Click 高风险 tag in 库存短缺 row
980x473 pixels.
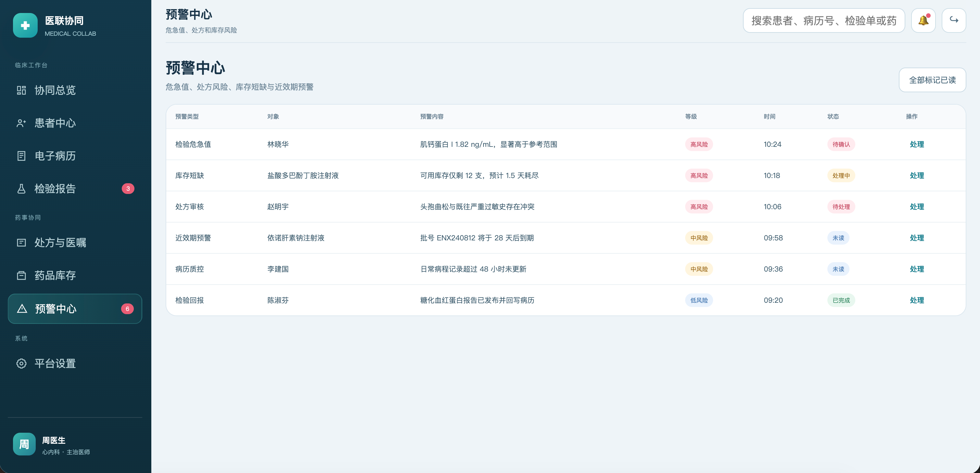click(x=699, y=175)
